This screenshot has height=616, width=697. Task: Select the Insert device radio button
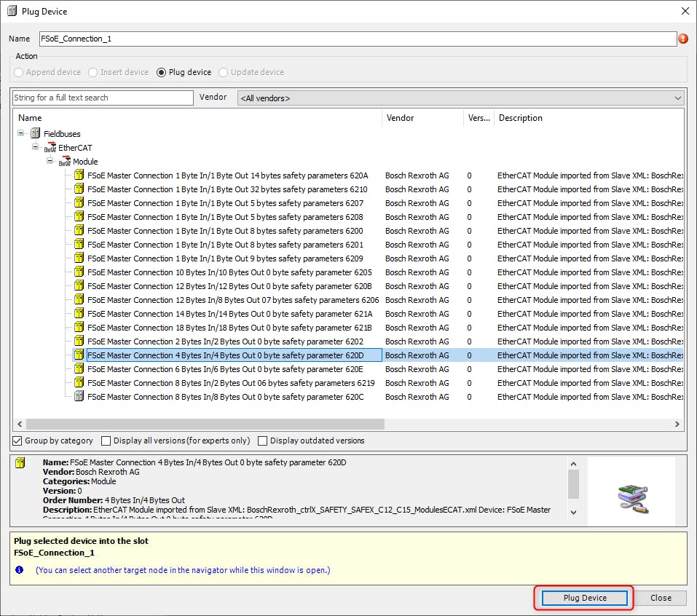(92, 72)
